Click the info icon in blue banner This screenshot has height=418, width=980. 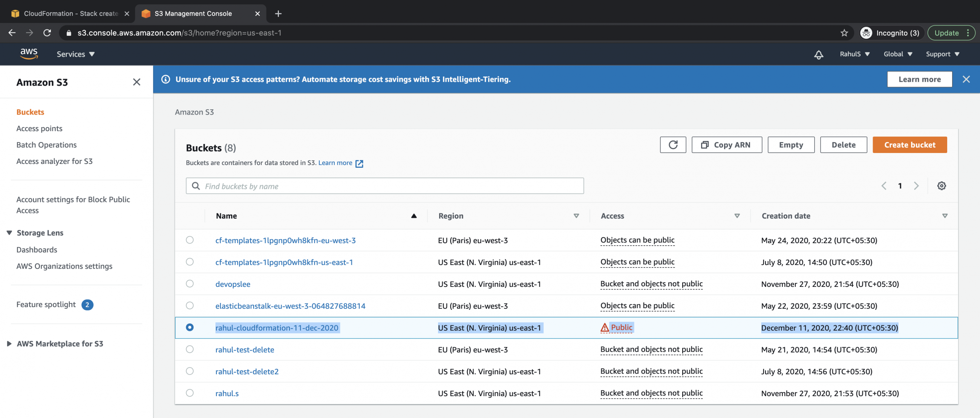pyautogui.click(x=165, y=79)
